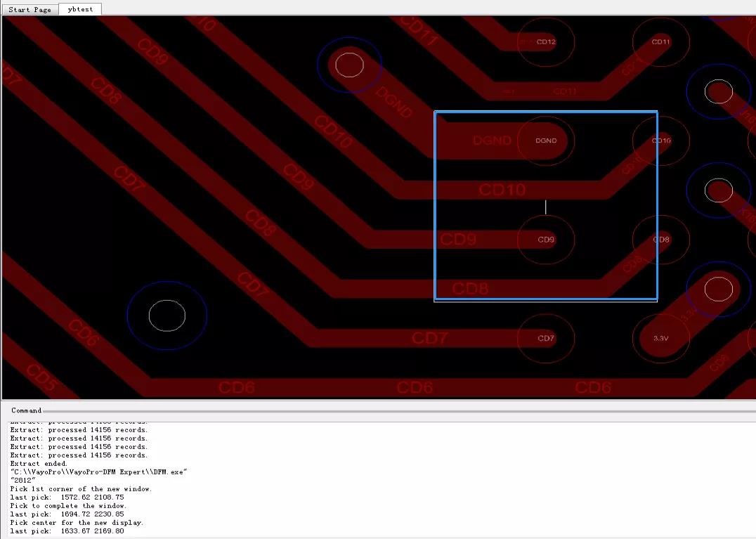The image size is (756, 539).
Task: Click the "2812" console line
Action: point(22,480)
